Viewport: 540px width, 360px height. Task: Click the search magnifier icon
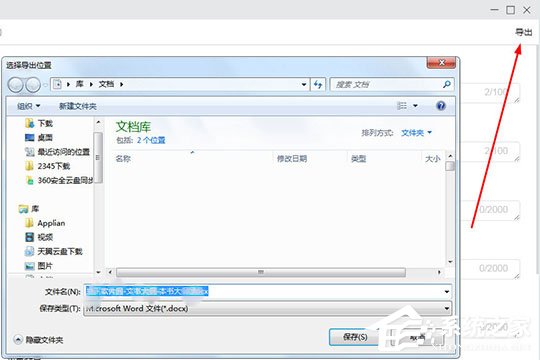click(x=447, y=84)
